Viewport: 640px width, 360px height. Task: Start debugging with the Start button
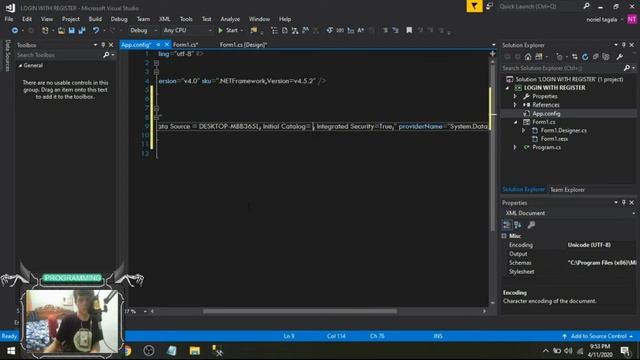coord(230,30)
